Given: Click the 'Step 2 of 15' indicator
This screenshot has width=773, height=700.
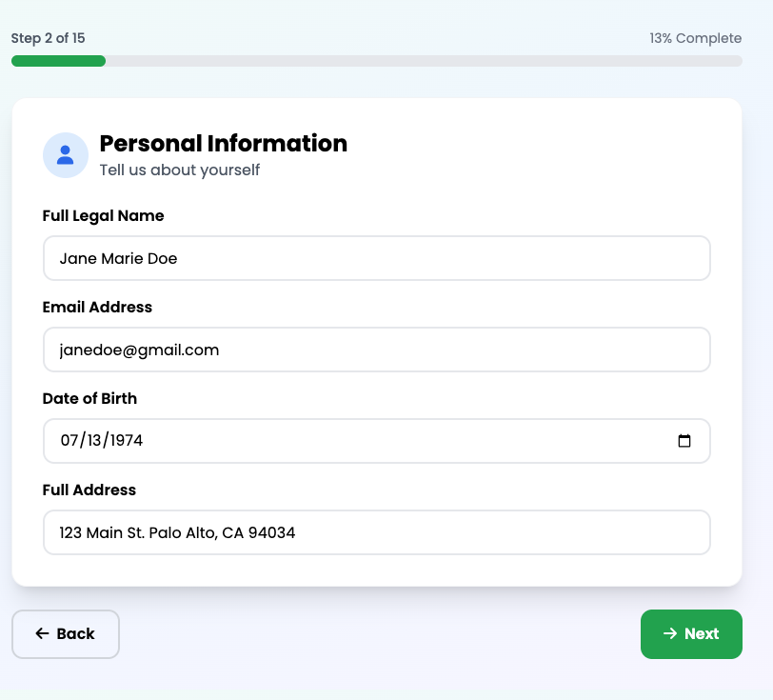Looking at the screenshot, I should [x=48, y=38].
